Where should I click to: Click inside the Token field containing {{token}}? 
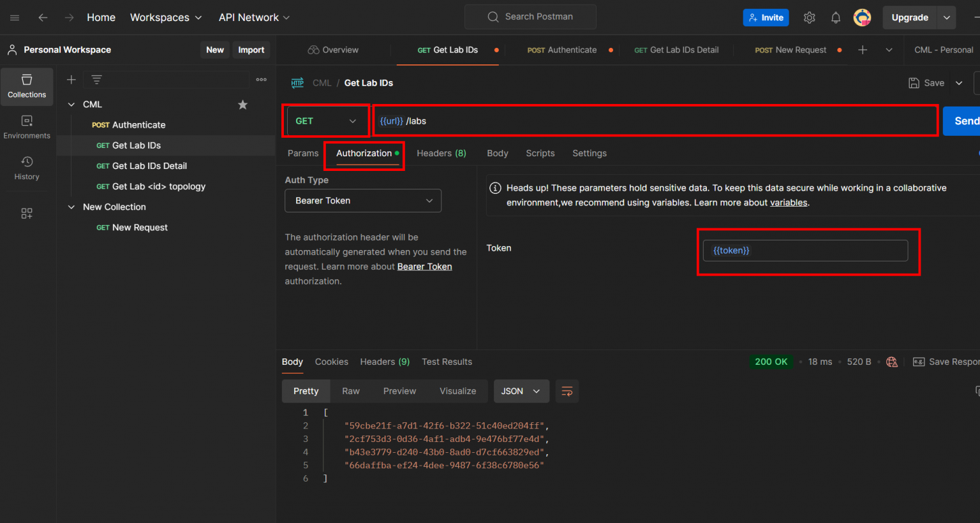805,250
